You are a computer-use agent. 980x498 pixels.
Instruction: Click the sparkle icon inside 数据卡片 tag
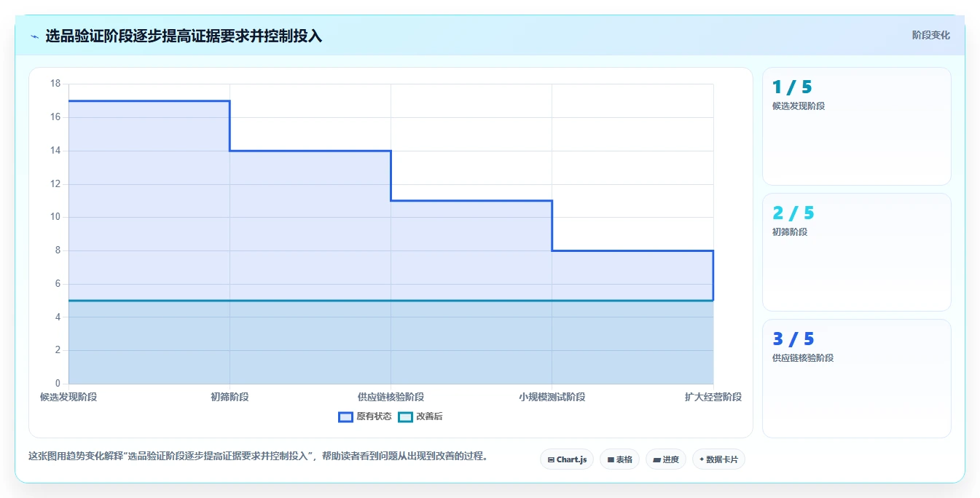point(702,459)
